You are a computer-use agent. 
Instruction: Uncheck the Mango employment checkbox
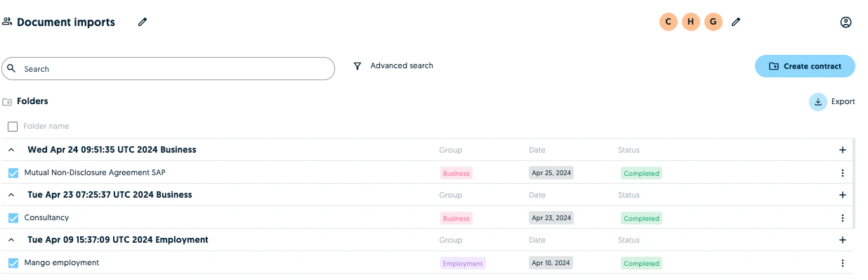point(13,263)
